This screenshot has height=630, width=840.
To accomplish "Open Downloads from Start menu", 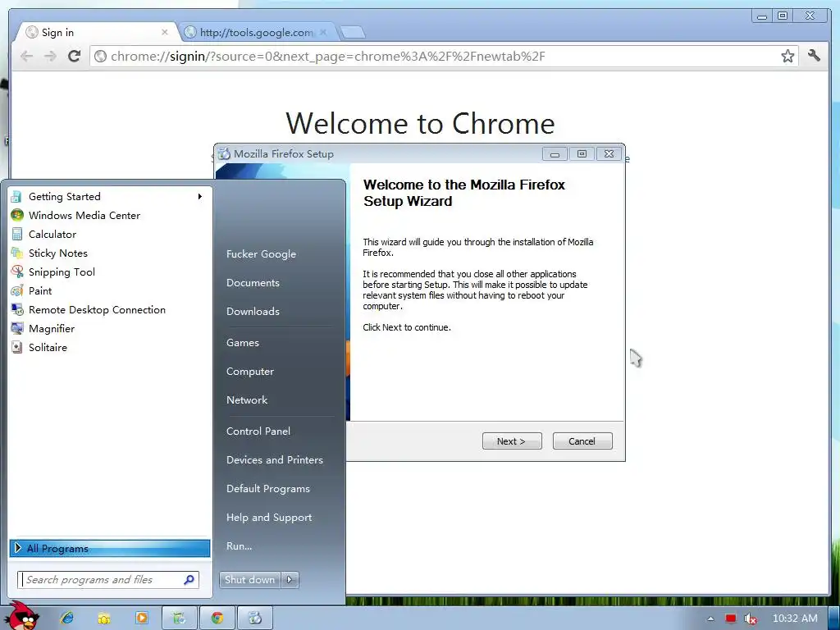I will pyautogui.click(x=253, y=311).
